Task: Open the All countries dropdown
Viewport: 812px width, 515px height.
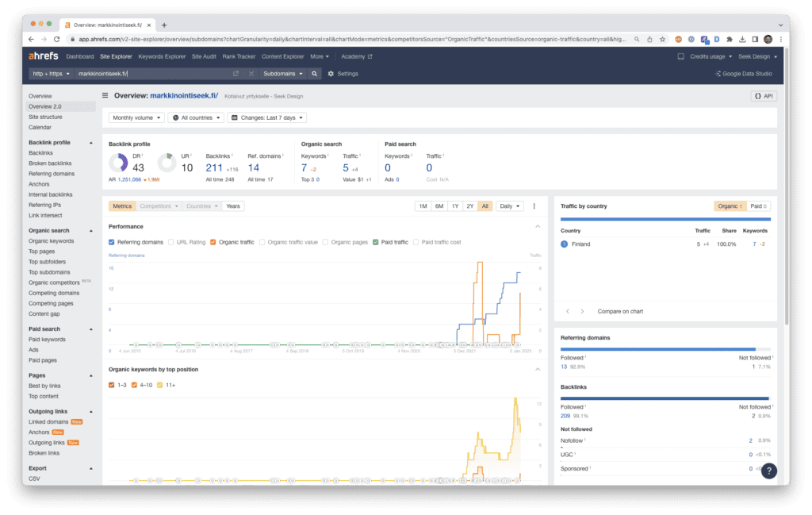Action: tap(197, 117)
